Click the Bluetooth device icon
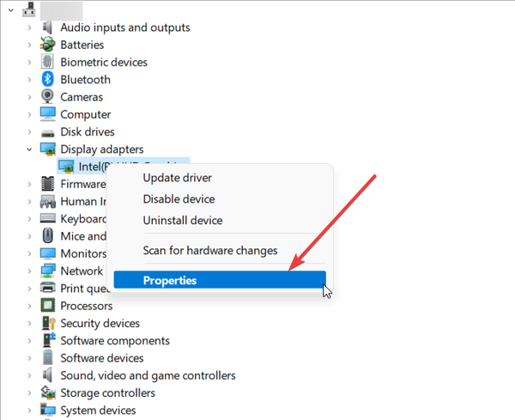The image size is (515, 420). click(49, 80)
